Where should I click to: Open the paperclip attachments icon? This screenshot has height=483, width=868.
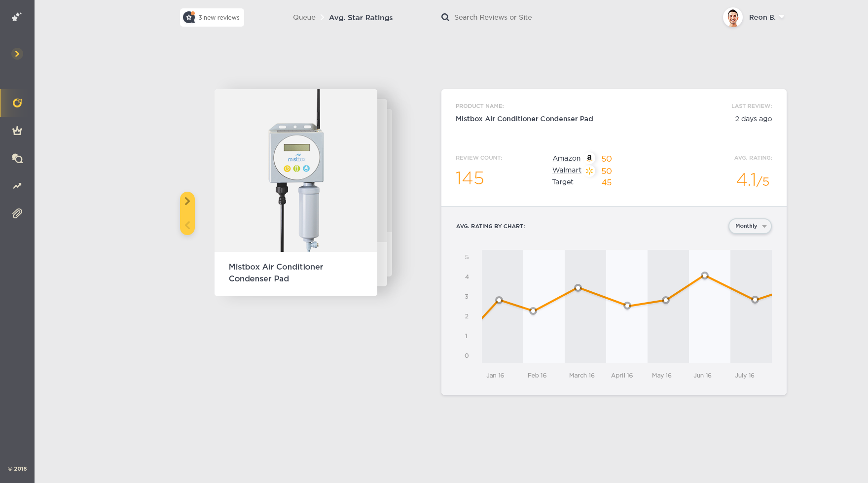click(x=17, y=213)
